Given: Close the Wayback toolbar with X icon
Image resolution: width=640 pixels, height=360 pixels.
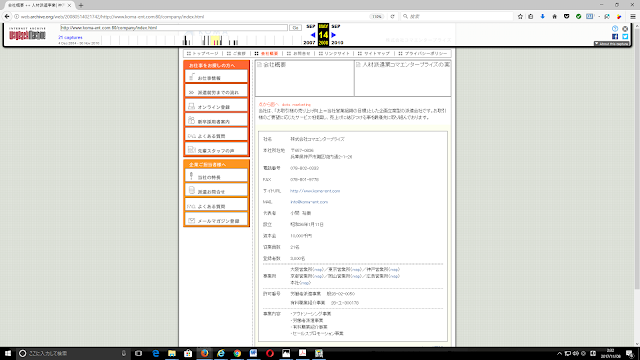Looking at the screenshot, I should [625, 29].
